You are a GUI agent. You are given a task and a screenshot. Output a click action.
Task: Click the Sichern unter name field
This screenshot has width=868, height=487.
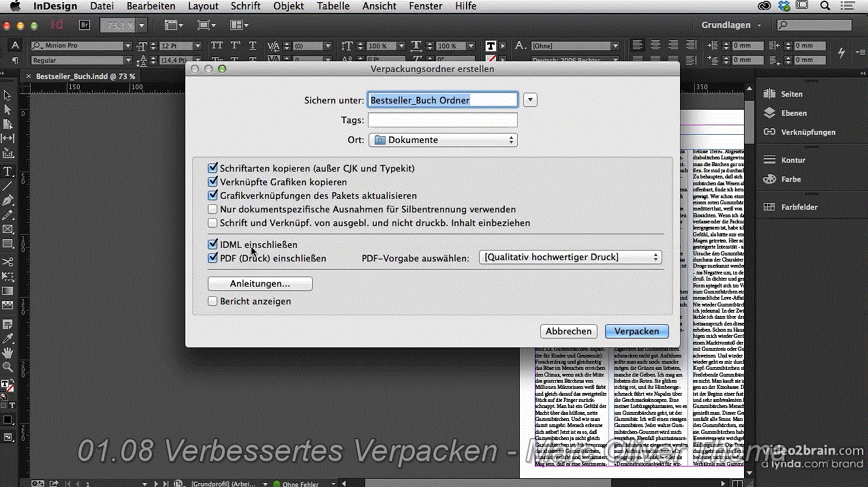pos(443,99)
